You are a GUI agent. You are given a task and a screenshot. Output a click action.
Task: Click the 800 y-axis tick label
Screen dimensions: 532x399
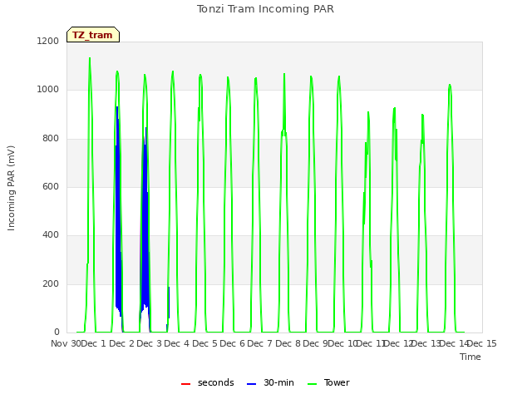click(x=51, y=139)
